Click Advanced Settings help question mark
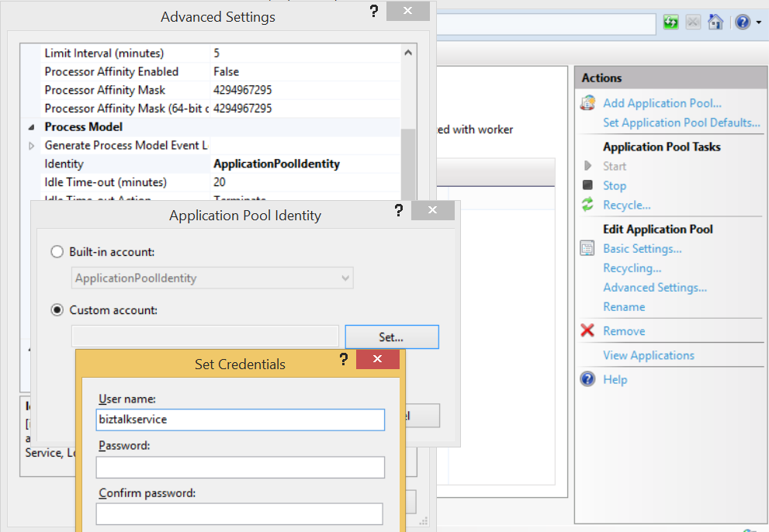The width and height of the screenshot is (769, 532). pos(374,11)
